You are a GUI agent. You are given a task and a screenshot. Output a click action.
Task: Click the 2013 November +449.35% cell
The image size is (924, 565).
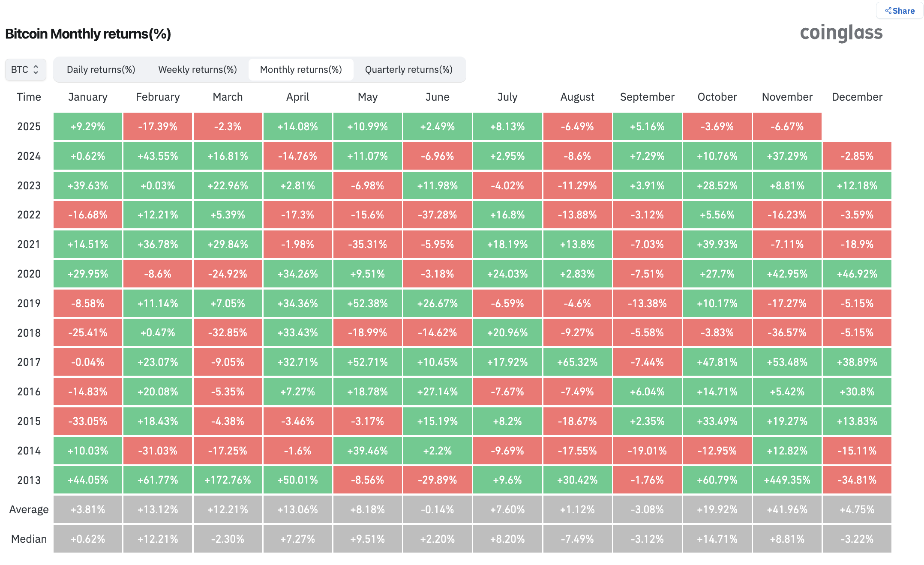coord(787,480)
